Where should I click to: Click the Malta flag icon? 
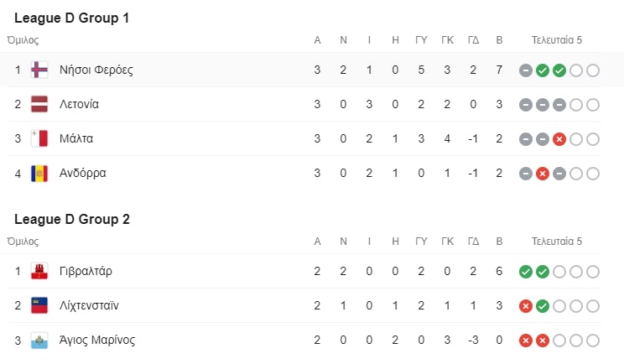pos(39,138)
